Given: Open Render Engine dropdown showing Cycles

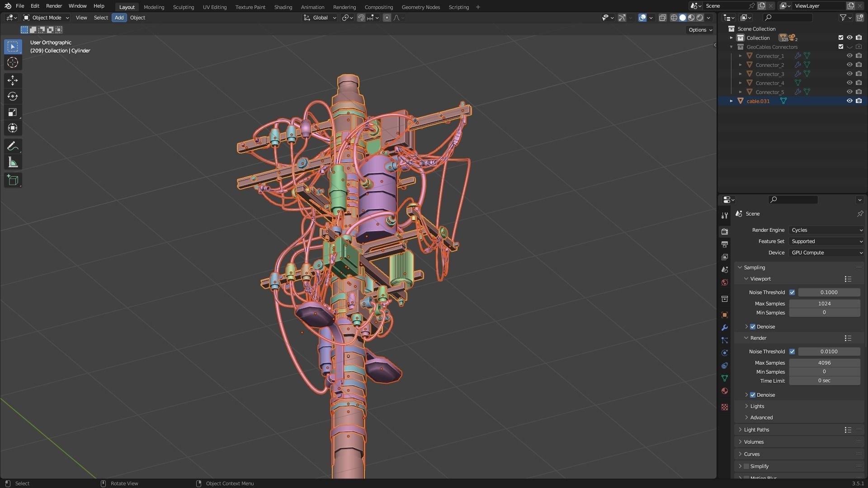Looking at the screenshot, I should [826, 230].
